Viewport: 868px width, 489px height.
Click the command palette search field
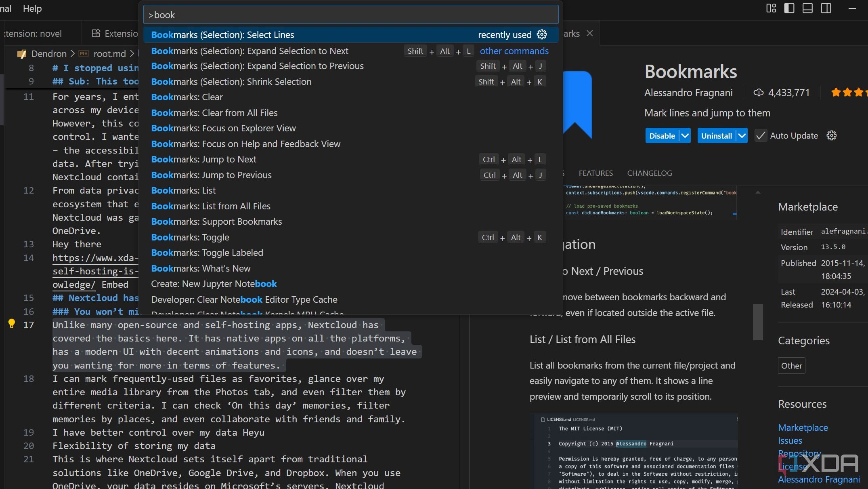[x=351, y=15]
